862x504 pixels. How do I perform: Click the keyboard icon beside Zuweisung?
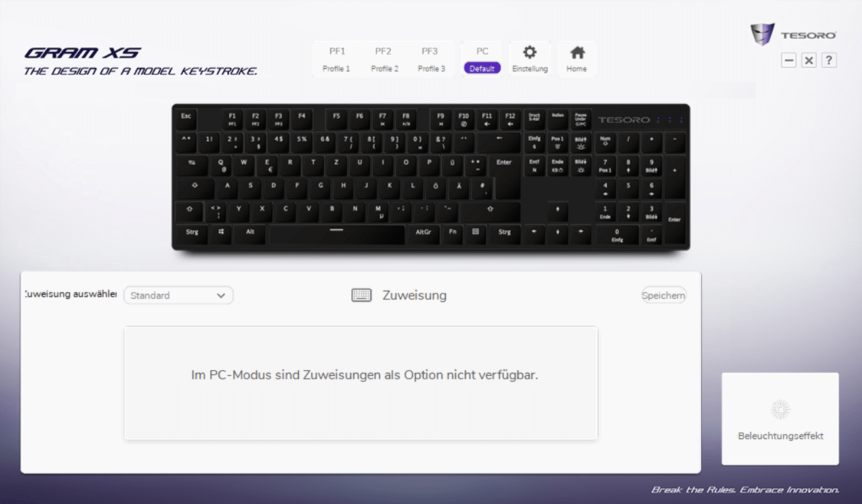click(362, 295)
